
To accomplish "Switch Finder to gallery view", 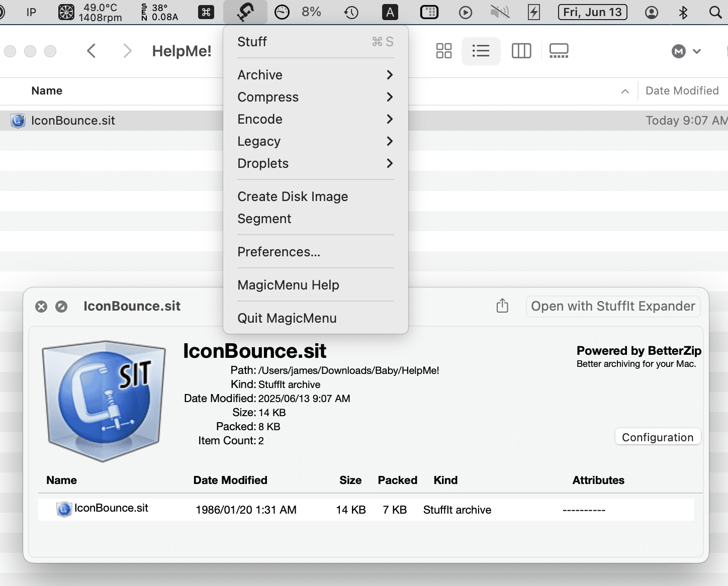I will [x=559, y=51].
